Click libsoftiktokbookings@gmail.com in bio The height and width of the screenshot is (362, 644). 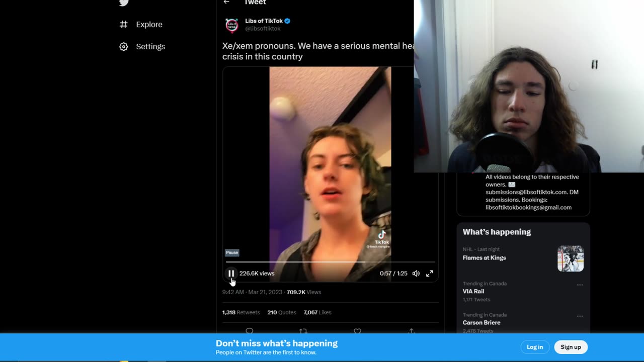pos(528,208)
